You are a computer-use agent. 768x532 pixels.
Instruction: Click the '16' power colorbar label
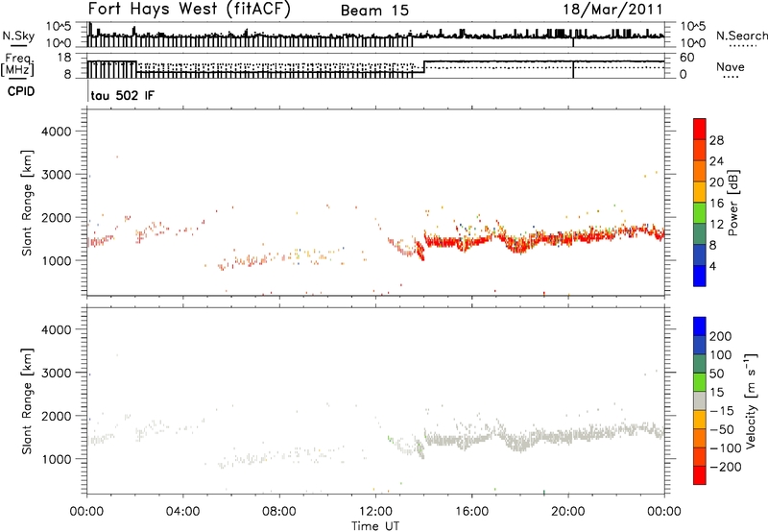[716, 204]
